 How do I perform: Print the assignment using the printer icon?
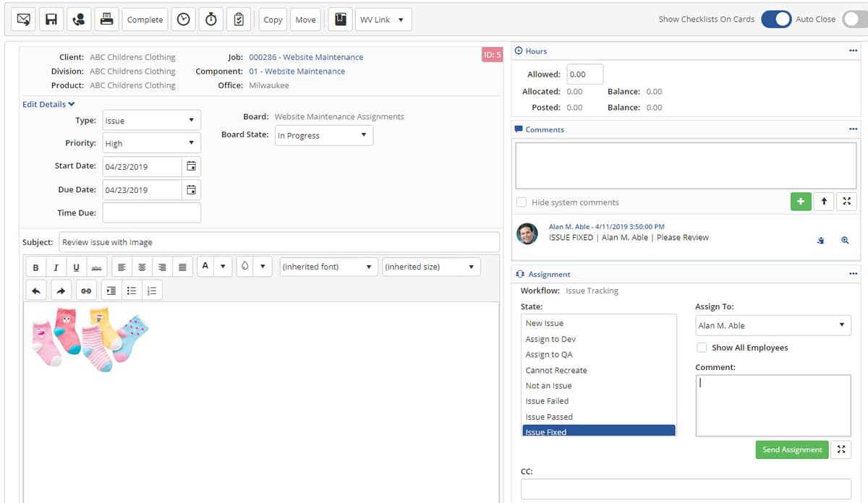click(106, 20)
